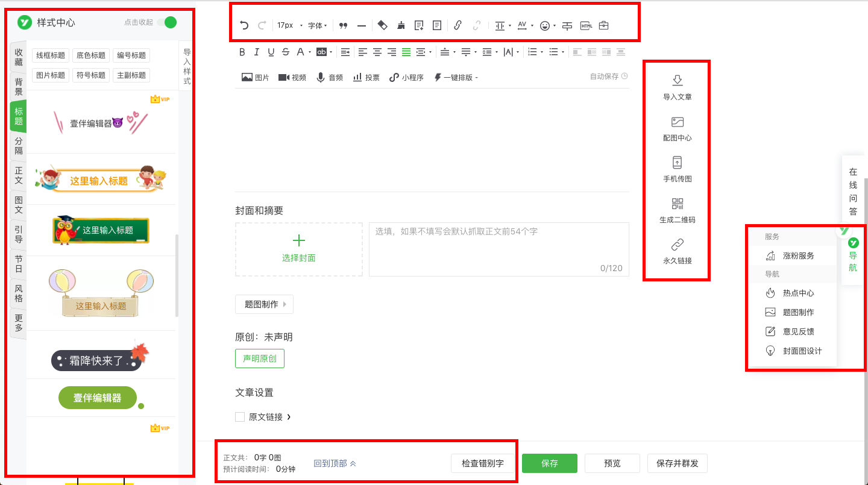The width and height of the screenshot is (868, 485).
Task: Click the 生成二维码 QR code icon
Action: pos(677,204)
